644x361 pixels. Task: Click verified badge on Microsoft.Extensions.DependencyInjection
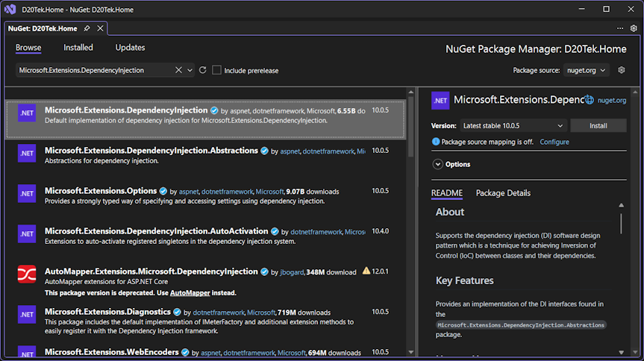[214, 110]
